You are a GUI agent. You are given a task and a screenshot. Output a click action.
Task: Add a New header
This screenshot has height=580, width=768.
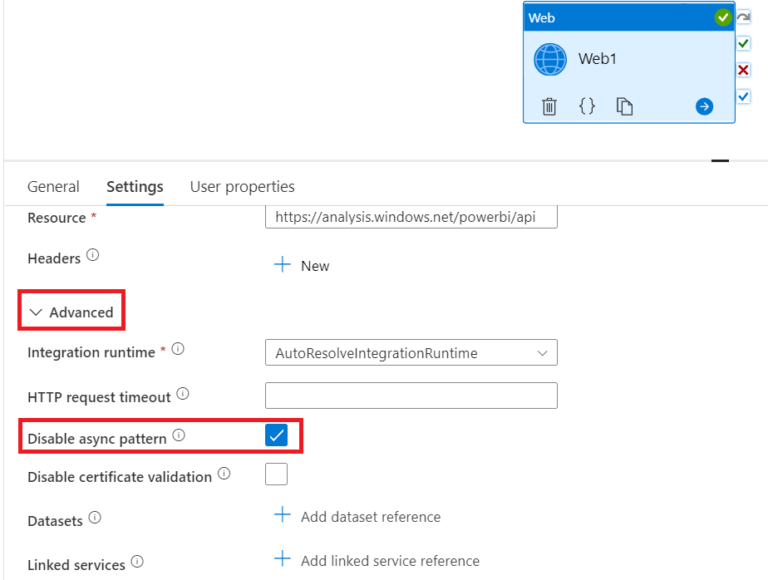pos(302,265)
